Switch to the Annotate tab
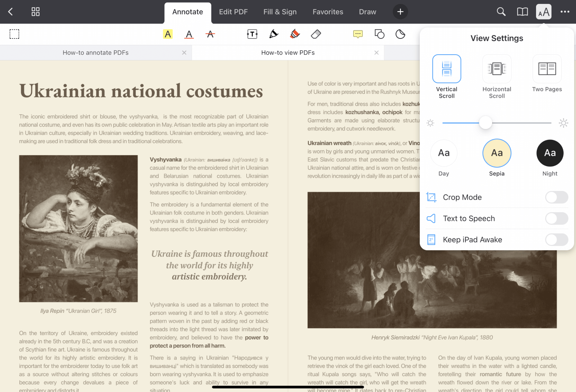This screenshot has height=392, width=576. coord(188,12)
